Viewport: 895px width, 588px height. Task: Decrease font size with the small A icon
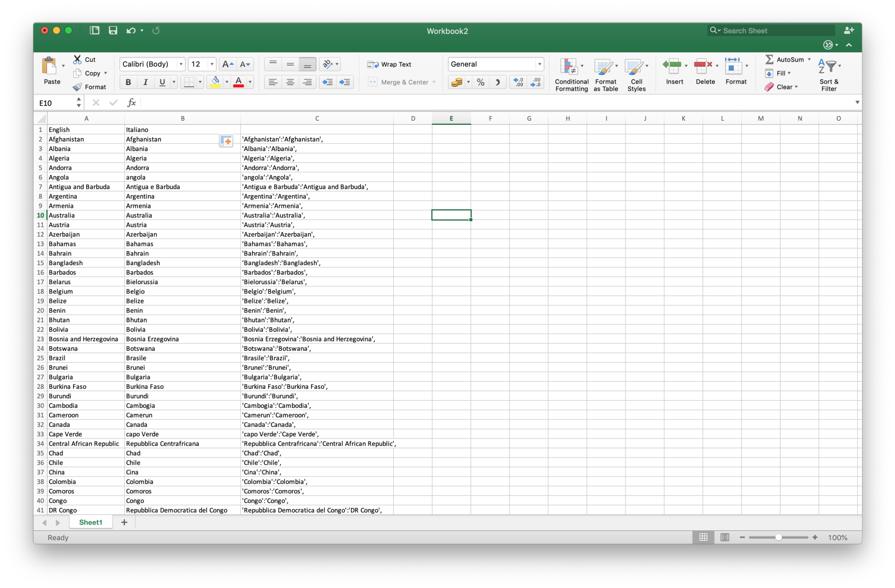pos(245,64)
